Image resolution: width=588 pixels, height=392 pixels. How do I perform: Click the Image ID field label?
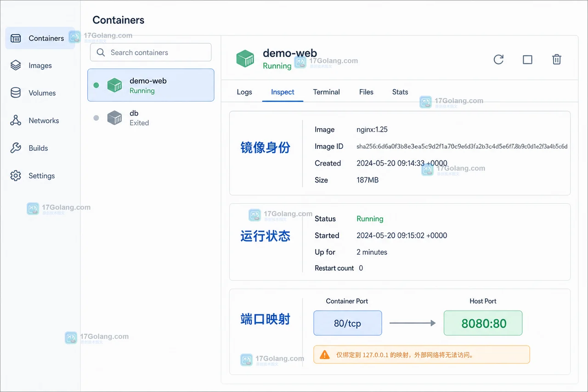[329, 146]
